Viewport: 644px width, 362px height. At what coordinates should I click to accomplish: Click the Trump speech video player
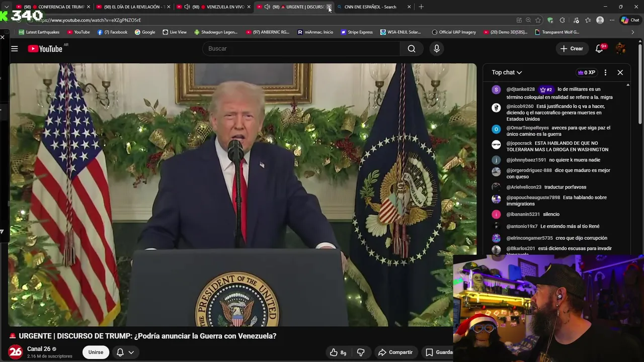pyautogui.click(x=243, y=195)
